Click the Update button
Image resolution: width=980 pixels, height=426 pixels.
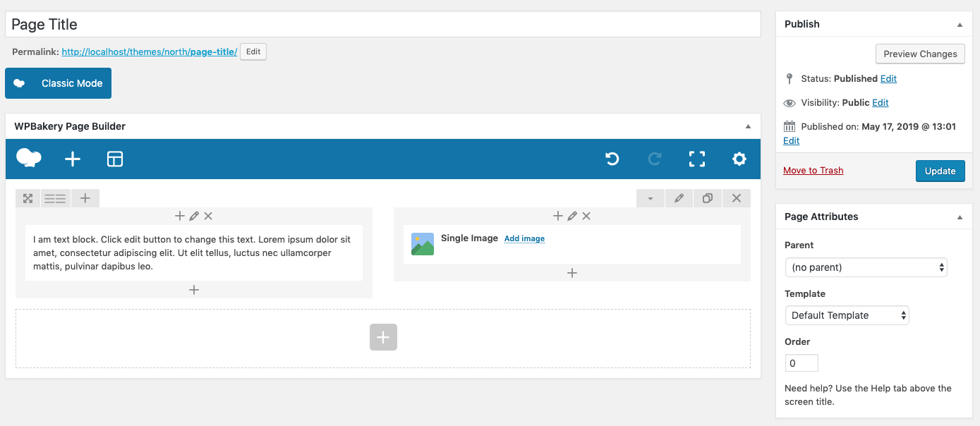[x=940, y=171]
